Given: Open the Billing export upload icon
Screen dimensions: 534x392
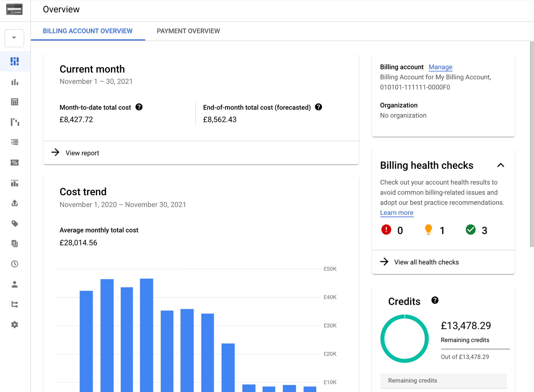Looking at the screenshot, I should tap(15, 203).
